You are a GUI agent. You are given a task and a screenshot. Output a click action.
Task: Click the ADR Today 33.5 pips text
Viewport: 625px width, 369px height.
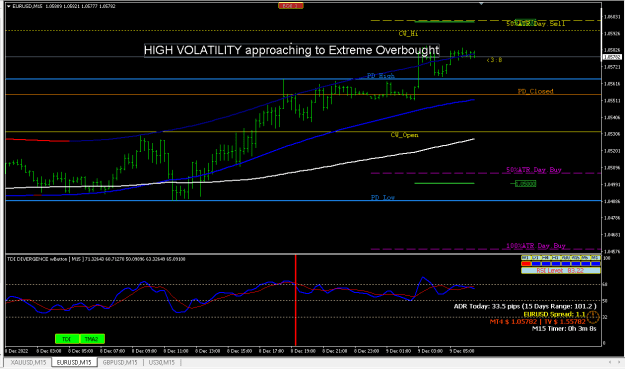tap(525, 306)
